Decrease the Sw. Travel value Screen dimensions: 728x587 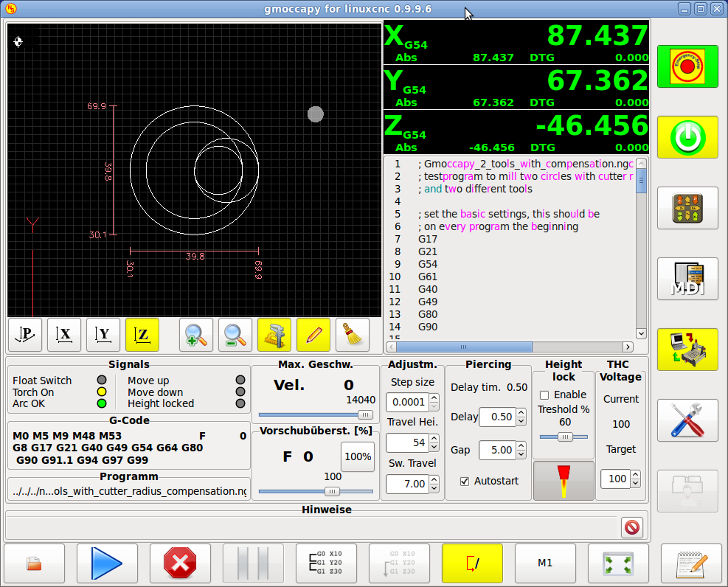coord(434,488)
